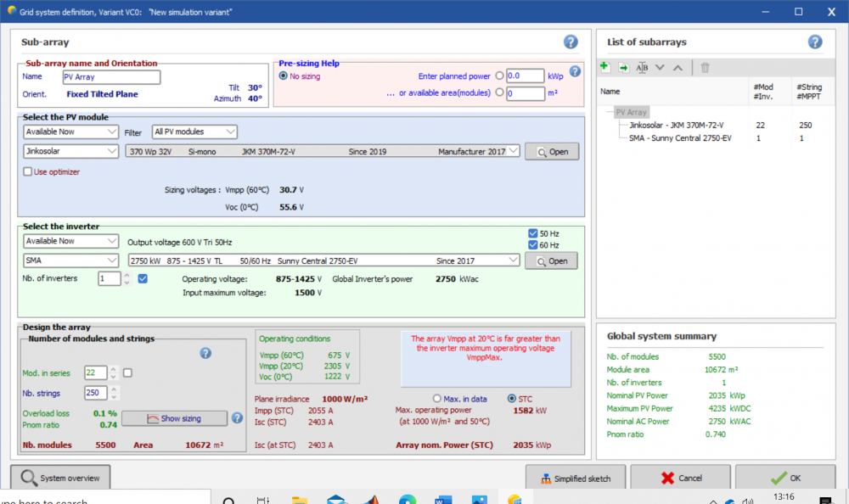Delete subarray using trash icon
Viewport: 849px width, 504px height.
tap(705, 68)
